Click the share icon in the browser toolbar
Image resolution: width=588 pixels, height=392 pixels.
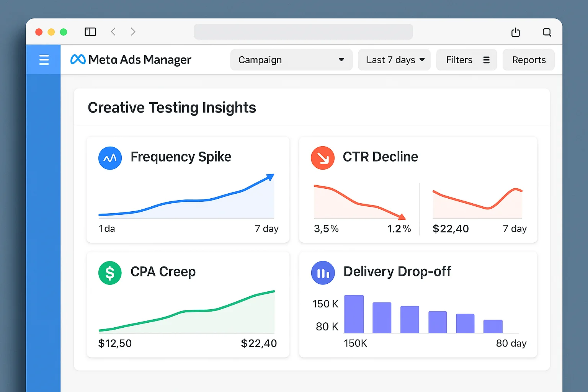516,32
